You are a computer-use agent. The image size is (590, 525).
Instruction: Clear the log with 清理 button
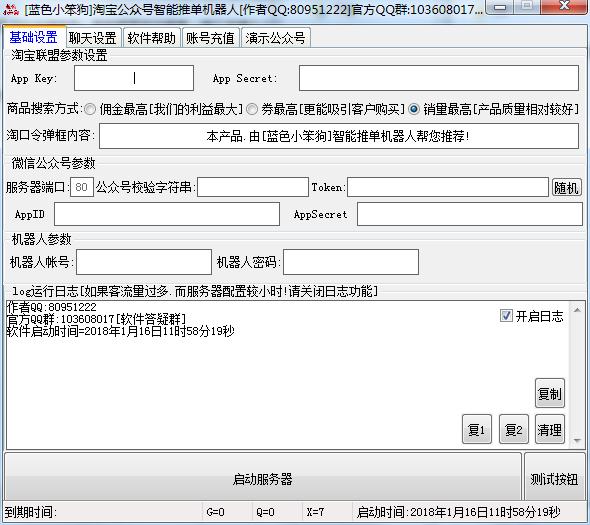[x=550, y=429]
